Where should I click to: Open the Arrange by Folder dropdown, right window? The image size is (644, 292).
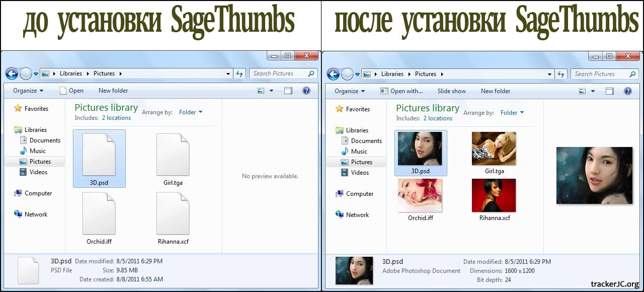[512, 113]
